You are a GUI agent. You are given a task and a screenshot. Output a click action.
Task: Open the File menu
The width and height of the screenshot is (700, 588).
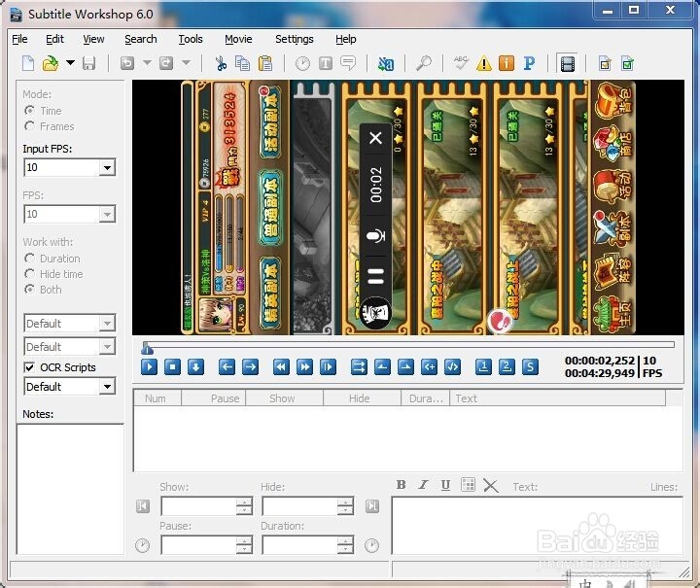[19, 39]
